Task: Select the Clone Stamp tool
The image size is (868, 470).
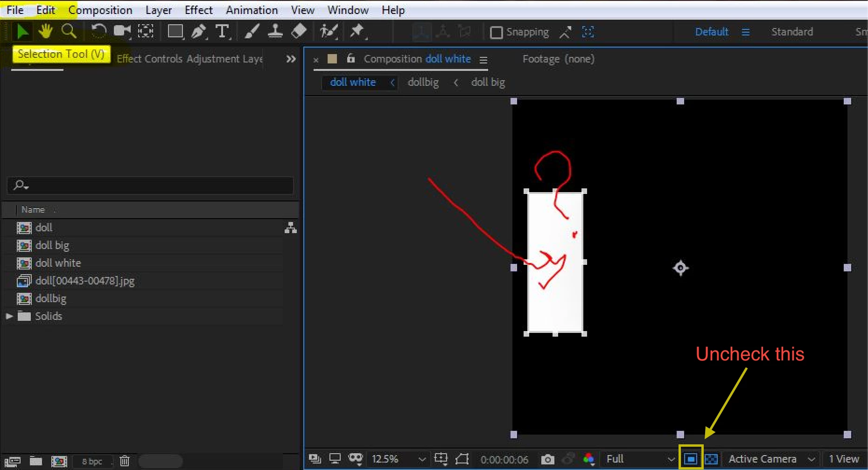Action: click(x=275, y=31)
